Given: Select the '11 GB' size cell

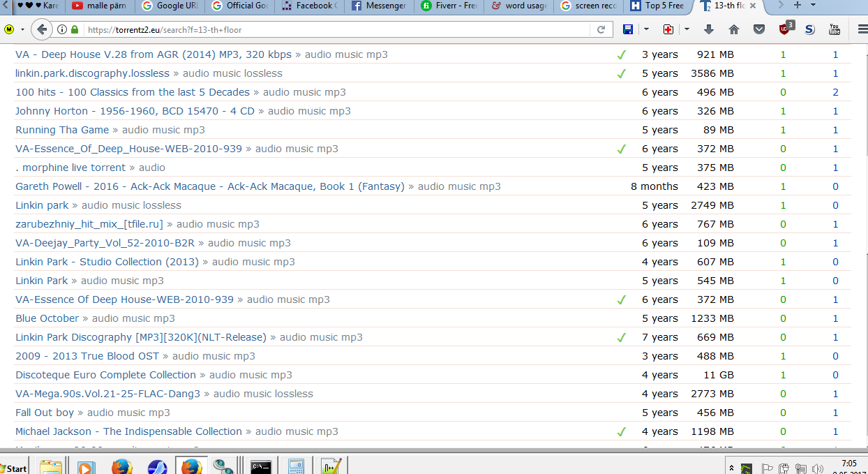Looking at the screenshot, I should pos(719,375).
